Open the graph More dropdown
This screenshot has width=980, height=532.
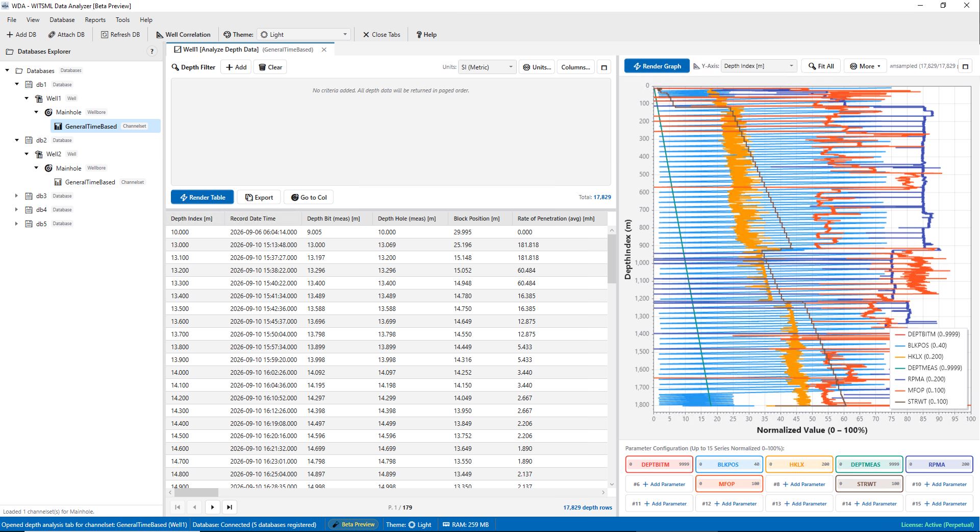point(865,66)
